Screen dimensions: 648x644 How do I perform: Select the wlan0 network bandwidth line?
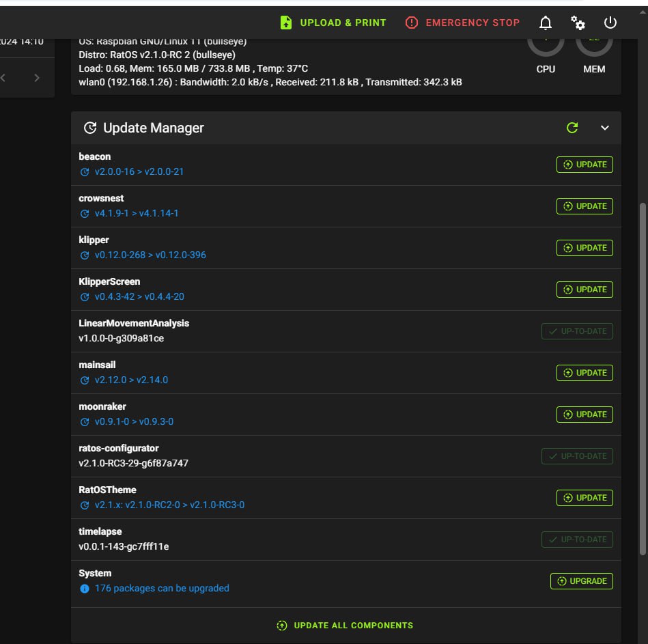point(270,82)
